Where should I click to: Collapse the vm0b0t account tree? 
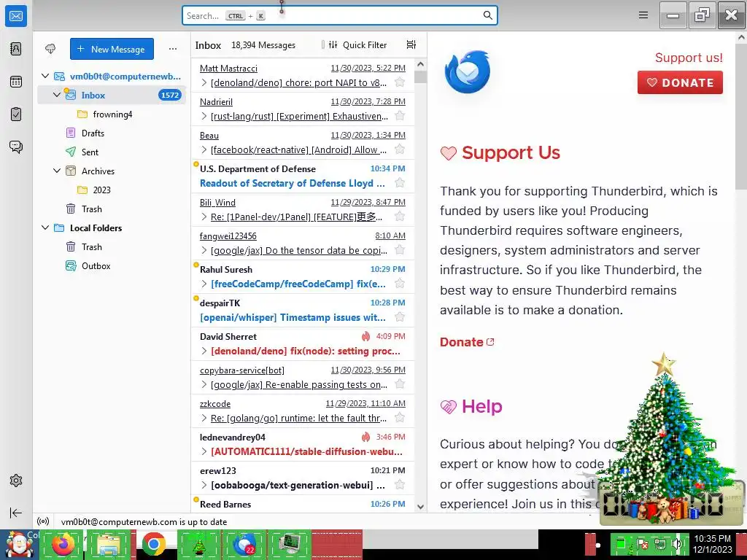[45, 76]
